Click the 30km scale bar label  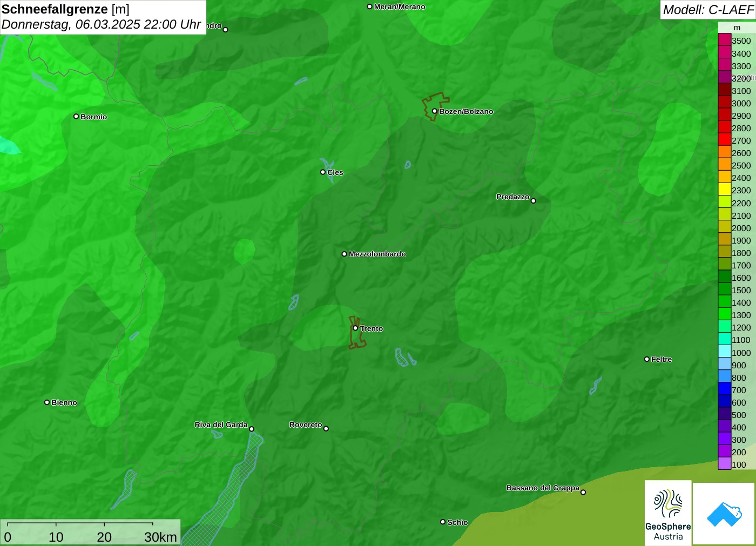pyautogui.click(x=160, y=537)
